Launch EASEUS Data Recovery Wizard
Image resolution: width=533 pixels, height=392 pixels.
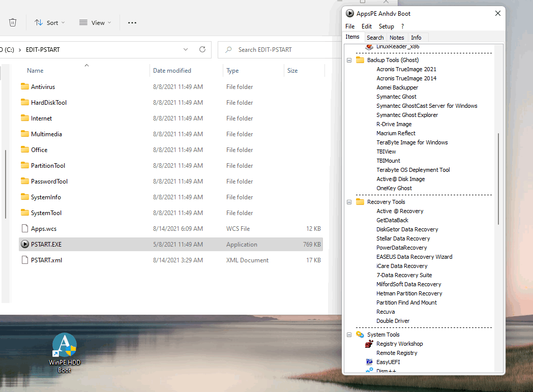414,257
